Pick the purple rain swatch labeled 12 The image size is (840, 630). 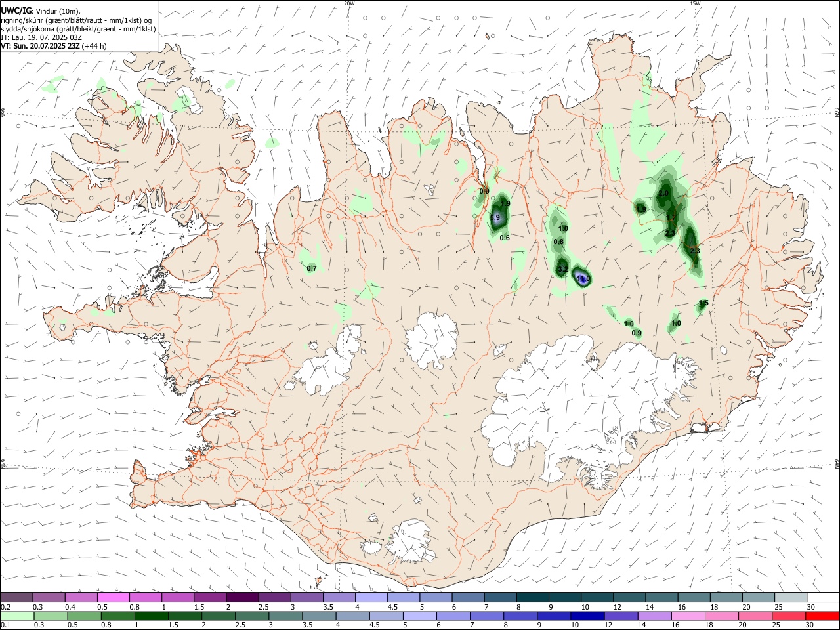621,616
